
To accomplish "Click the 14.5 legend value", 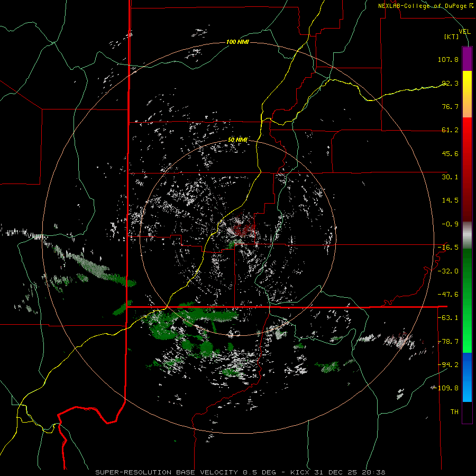I will 450,200.
